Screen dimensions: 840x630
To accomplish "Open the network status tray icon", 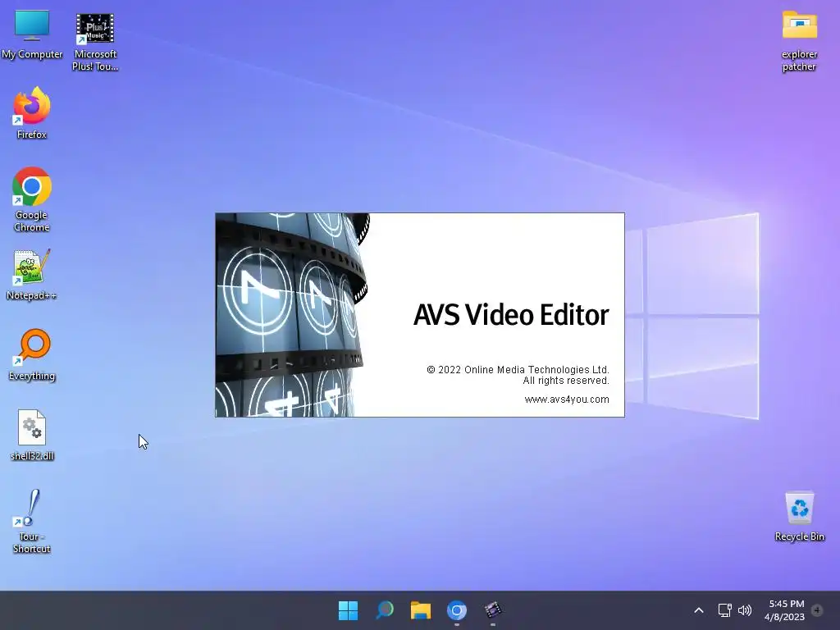I will point(724,610).
